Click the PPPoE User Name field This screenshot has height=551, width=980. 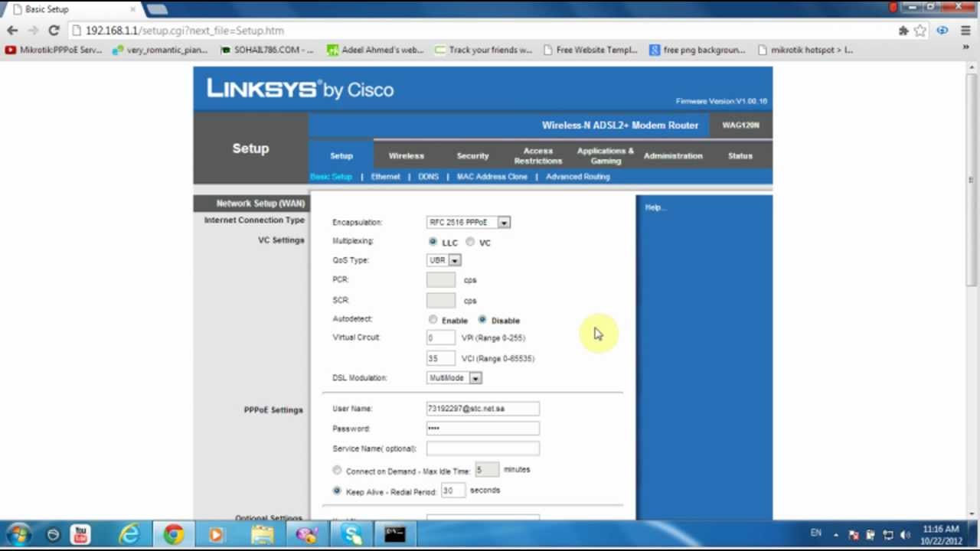tap(482, 409)
